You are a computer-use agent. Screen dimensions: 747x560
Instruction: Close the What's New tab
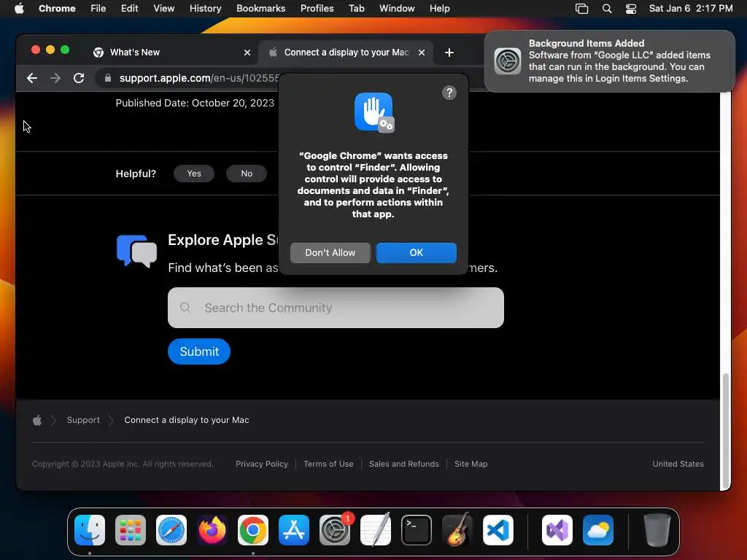247,52
